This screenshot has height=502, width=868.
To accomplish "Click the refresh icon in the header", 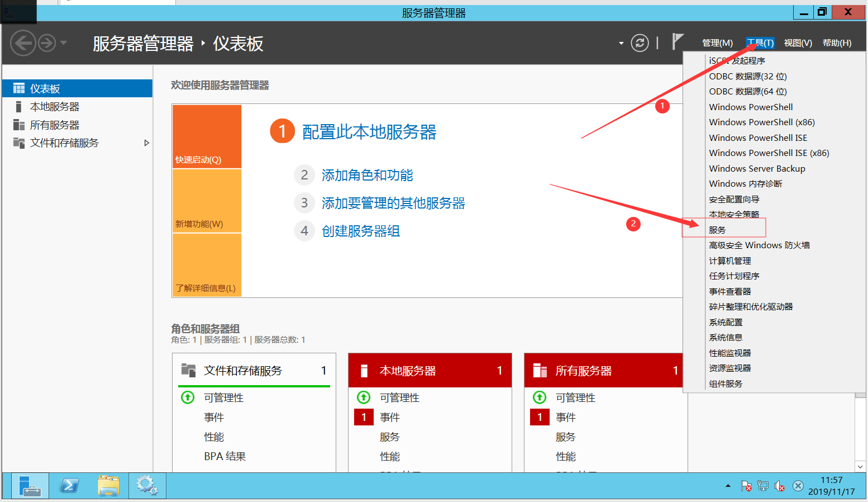I will pyautogui.click(x=640, y=42).
